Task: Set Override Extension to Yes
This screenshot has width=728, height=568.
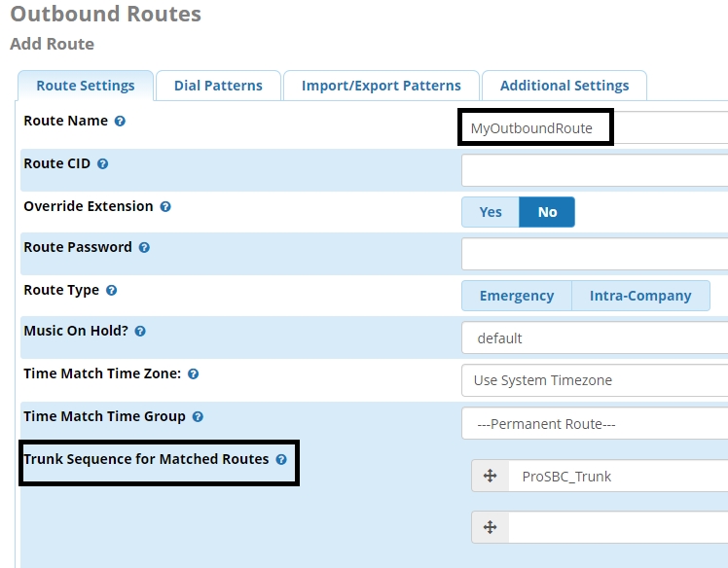Action: (x=491, y=212)
